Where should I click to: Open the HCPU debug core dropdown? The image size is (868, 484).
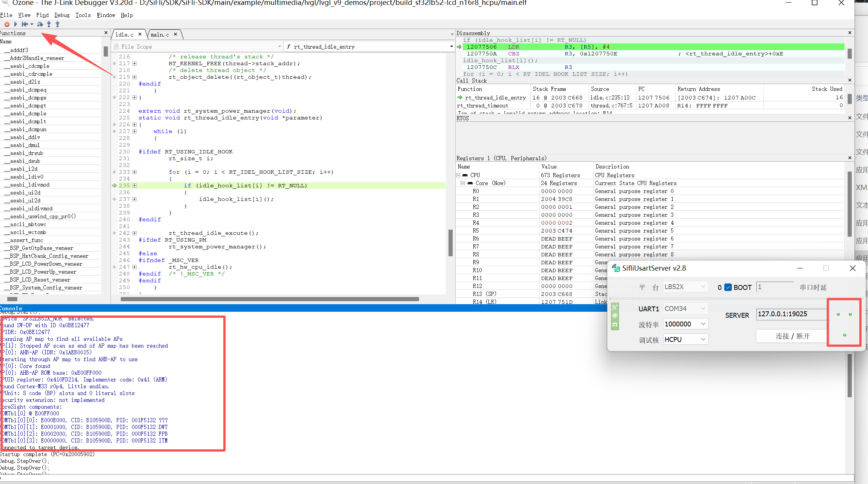[x=685, y=340]
